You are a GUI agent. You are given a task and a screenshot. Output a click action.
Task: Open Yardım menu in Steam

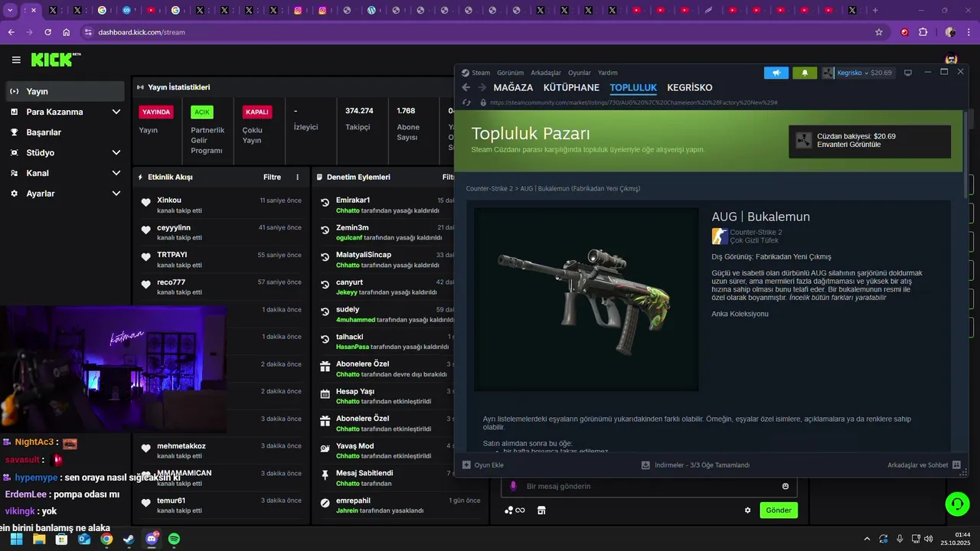608,73
